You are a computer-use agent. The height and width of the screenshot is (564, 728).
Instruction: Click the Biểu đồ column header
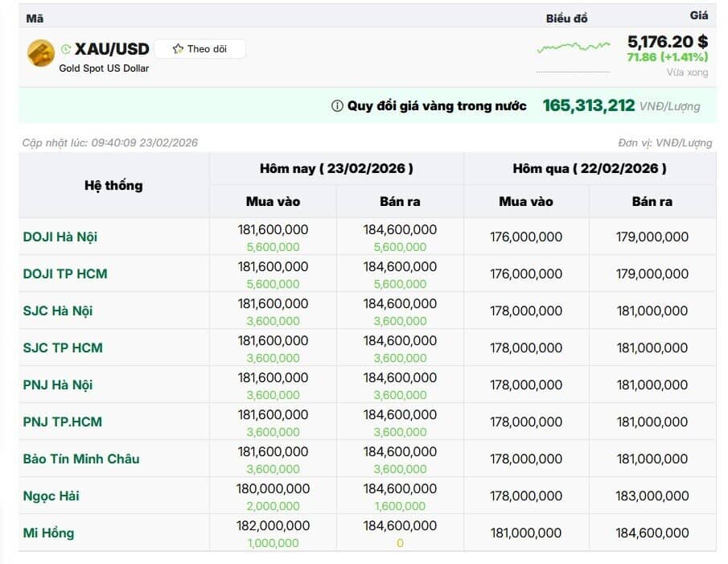point(567,19)
